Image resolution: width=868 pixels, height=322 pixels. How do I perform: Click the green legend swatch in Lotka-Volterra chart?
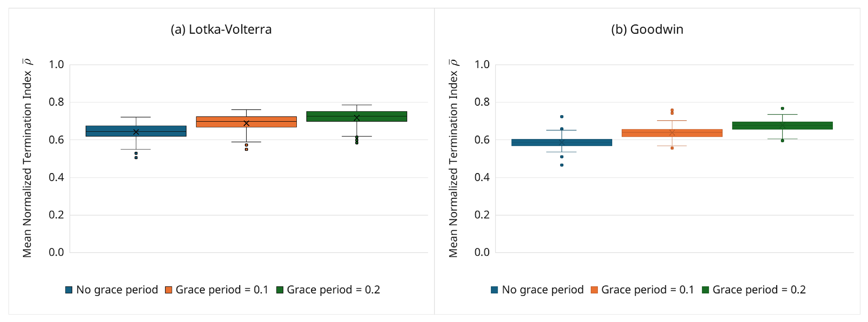tap(280, 290)
